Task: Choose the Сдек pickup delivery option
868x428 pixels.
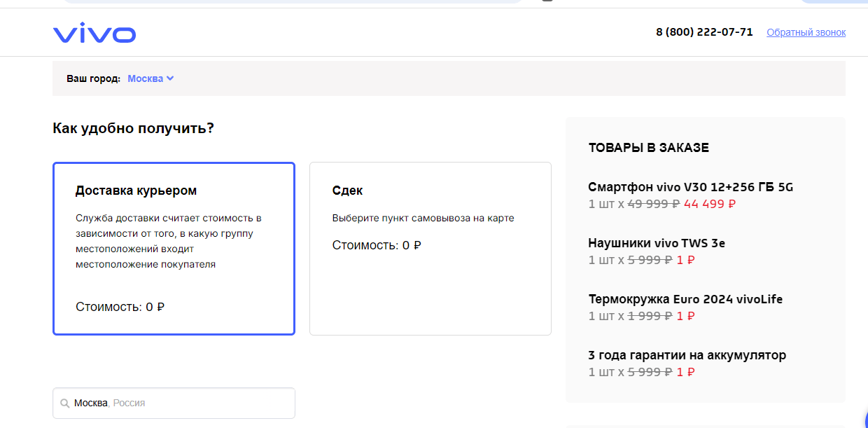Action: pyautogui.click(x=430, y=249)
